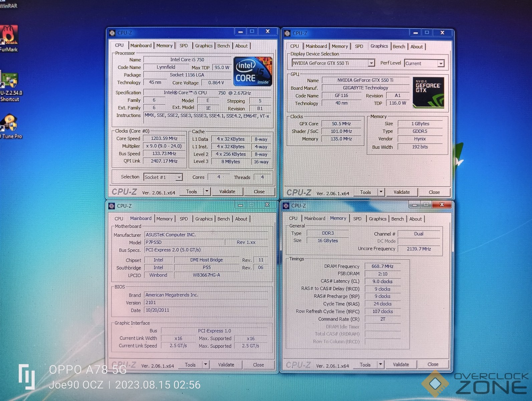The image size is (532, 401).
Task: Switch to Memory tab in CPU window
Action: (164, 45)
